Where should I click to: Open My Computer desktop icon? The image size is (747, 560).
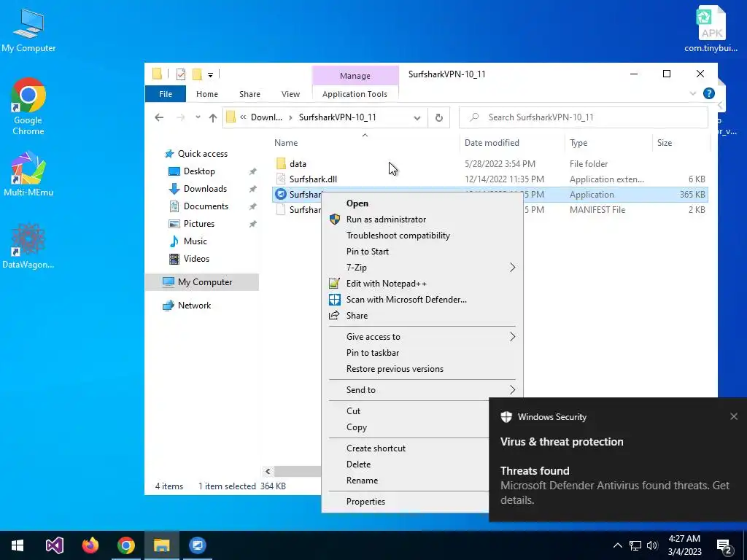28,30
